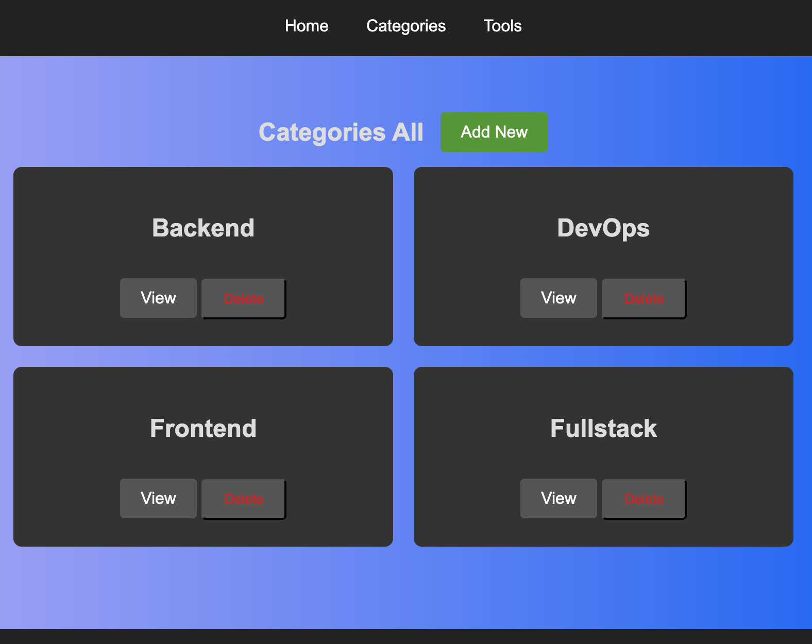This screenshot has width=812, height=644.
Task: Click the DevOps card title
Action: (x=603, y=228)
